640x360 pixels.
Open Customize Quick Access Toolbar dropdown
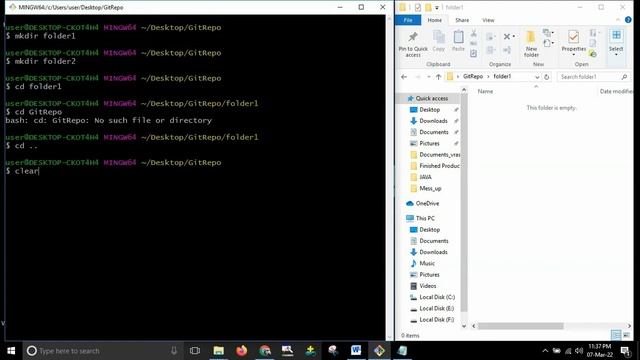tap(437, 7)
